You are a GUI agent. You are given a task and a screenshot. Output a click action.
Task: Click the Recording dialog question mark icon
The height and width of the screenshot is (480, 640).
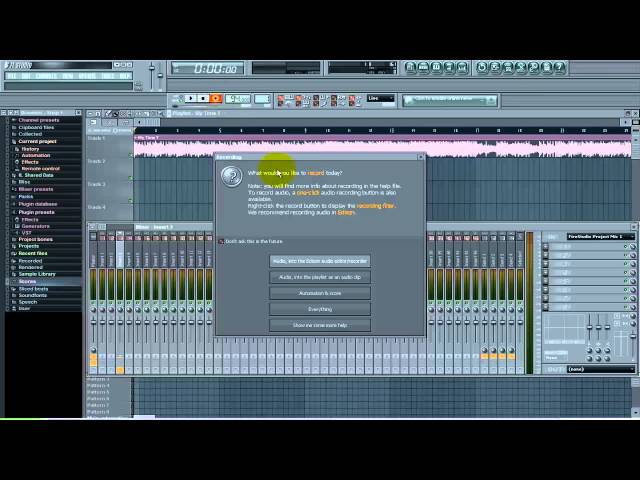point(231,176)
